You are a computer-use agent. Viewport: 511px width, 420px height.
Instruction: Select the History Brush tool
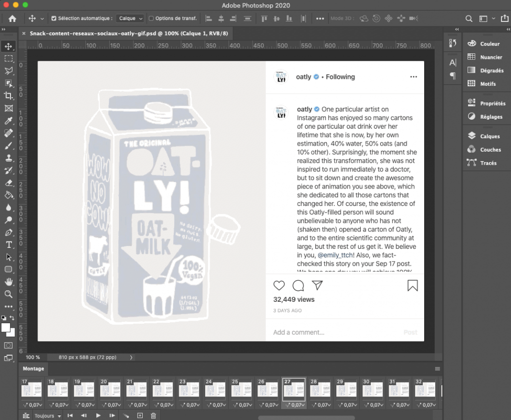[x=8, y=171]
